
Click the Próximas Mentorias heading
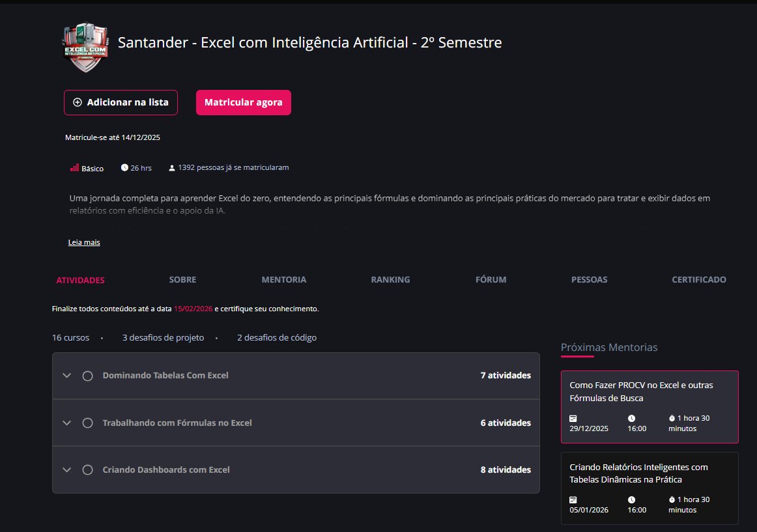tap(608, 347)
